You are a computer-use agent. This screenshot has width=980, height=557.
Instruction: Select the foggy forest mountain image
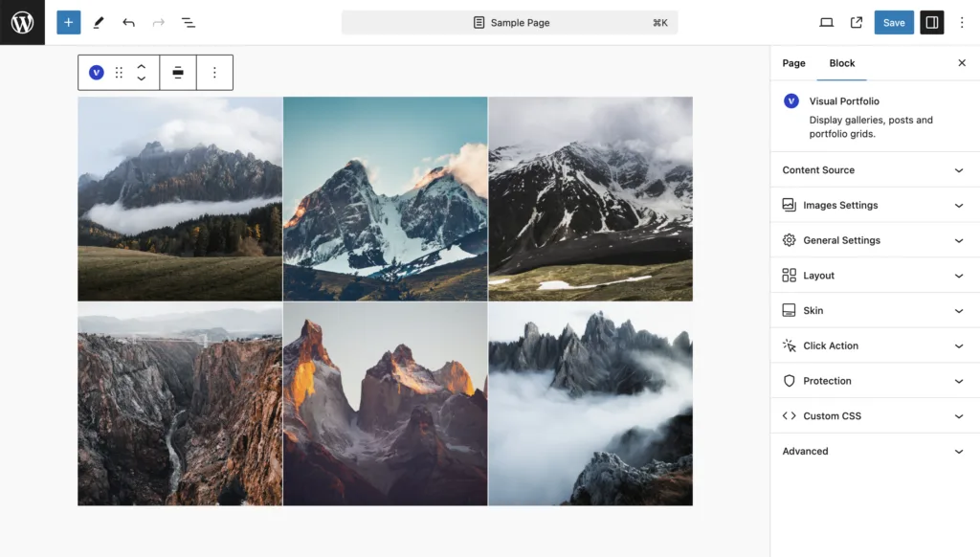(x=180, y=199)
